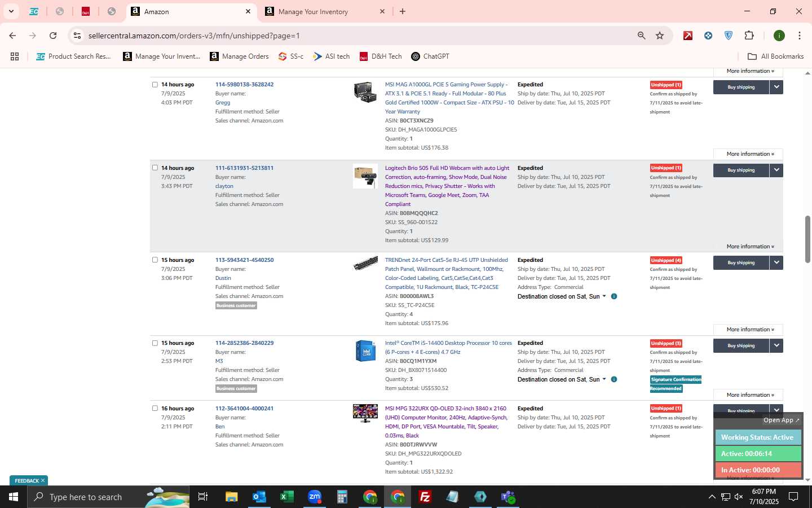Open the Chrome profile avatar
812x508 pixels.
[x=779, y=36]
